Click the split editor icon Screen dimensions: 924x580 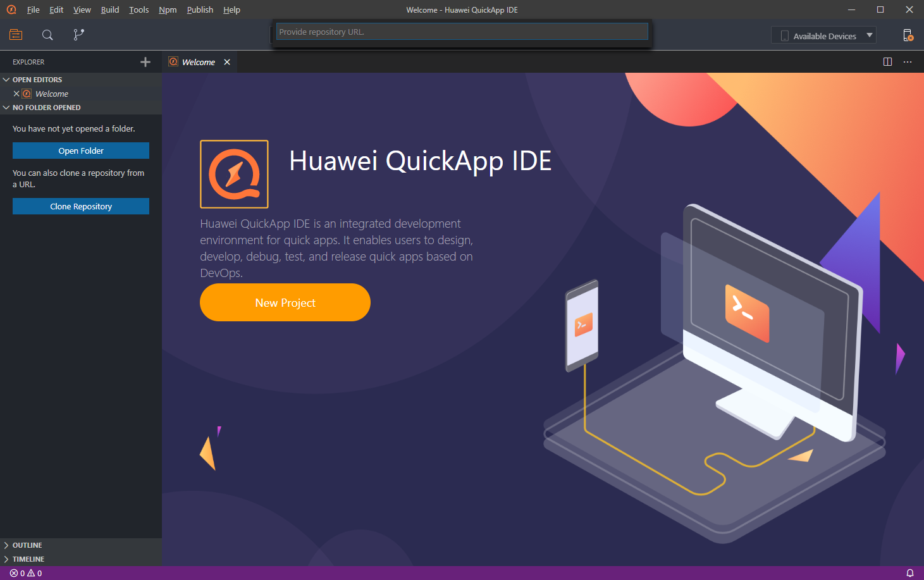pyautogui.click(x=887, y=62)
